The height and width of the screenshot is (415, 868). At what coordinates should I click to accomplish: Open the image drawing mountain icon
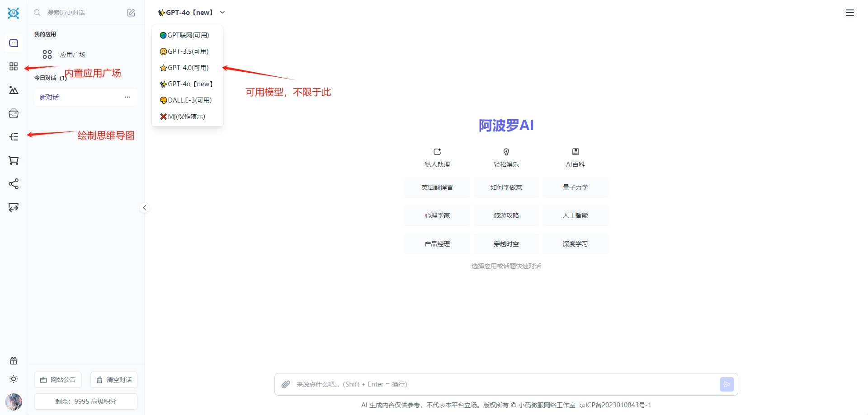pyautogui.click(x=14, y=90)
